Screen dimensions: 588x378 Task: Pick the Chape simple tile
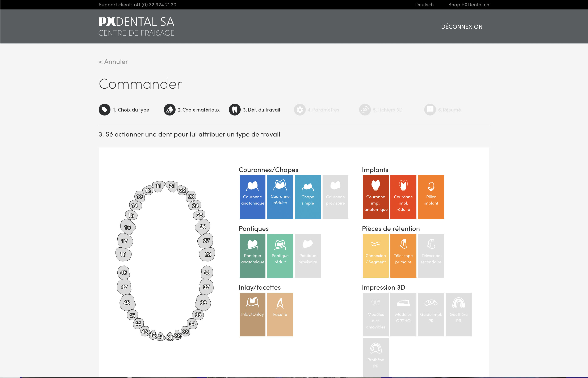(307, 197)
